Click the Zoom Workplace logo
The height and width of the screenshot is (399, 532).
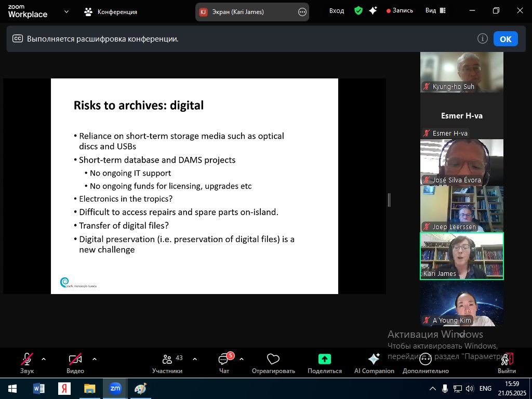point(28,11)
